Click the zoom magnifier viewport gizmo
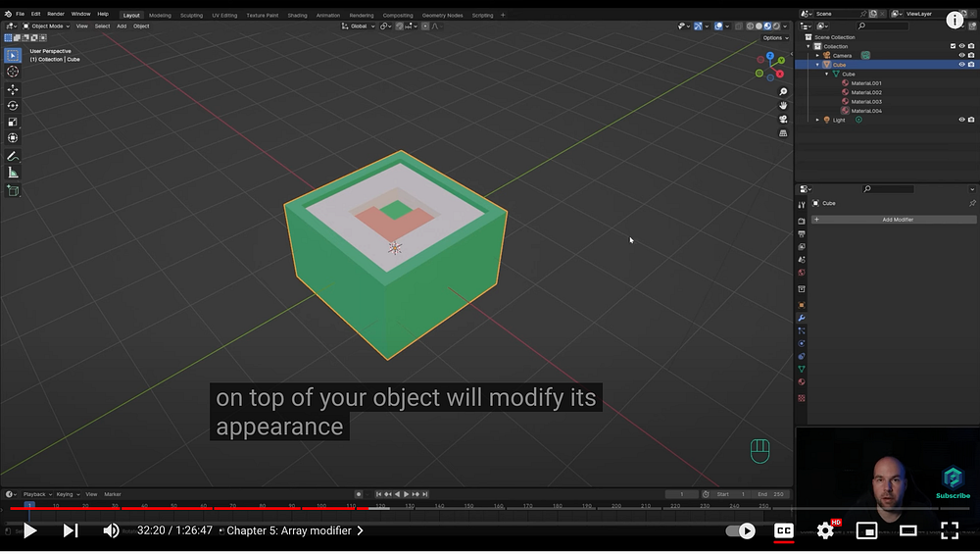980x554 pixels. [x=782, y=92]
